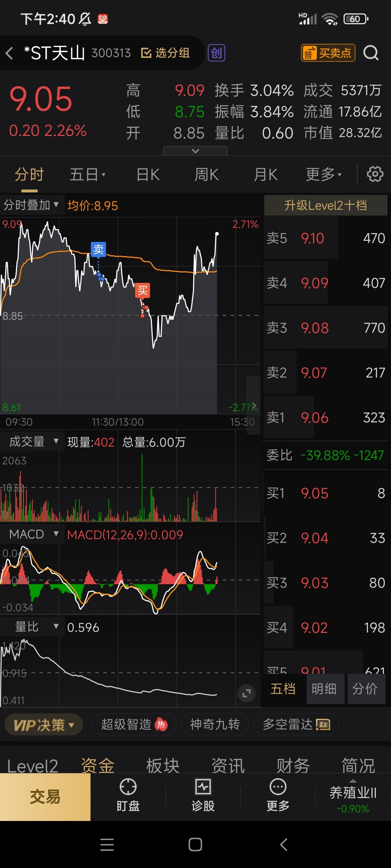Image resolution: width=391 pixels, height=868 pixels.
Task: Open the 板块 sector tab
Action: pos(163,765)
